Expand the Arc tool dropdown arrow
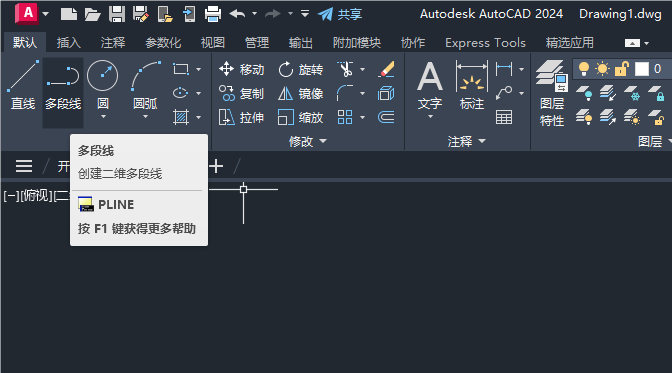672x373 pixels. (x=145, y=117)
